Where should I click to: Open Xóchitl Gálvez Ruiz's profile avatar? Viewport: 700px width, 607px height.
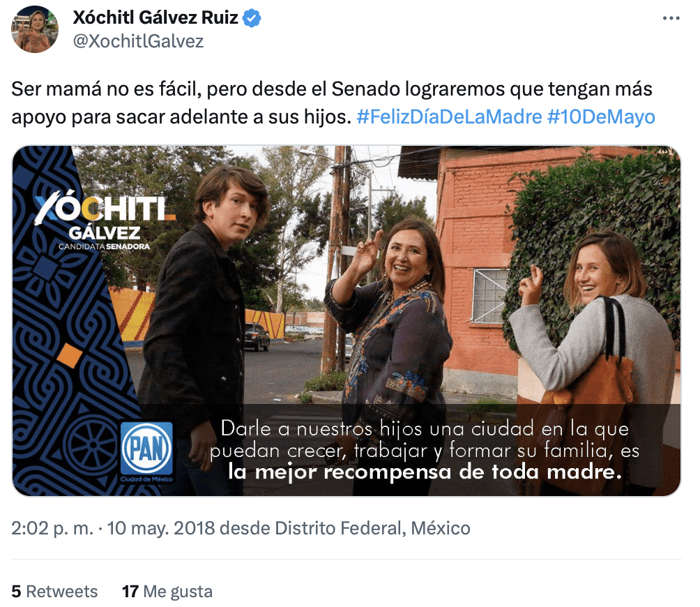[35, 29]
